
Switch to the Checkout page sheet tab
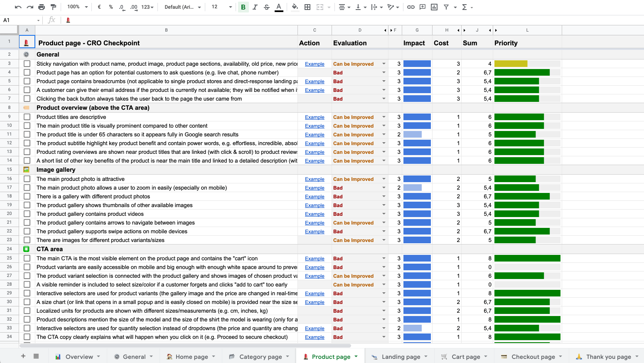click(533, 357)
